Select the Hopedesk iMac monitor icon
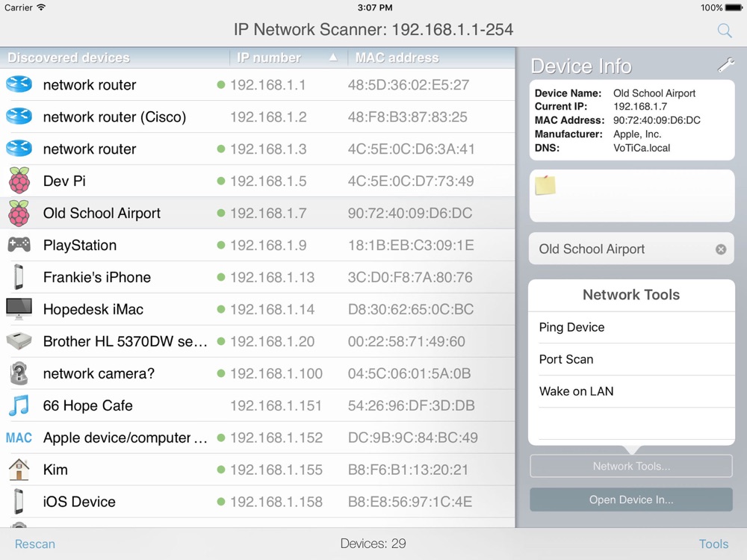The height and width of the screenshot is (560, 747). click(x=19, y=309)
